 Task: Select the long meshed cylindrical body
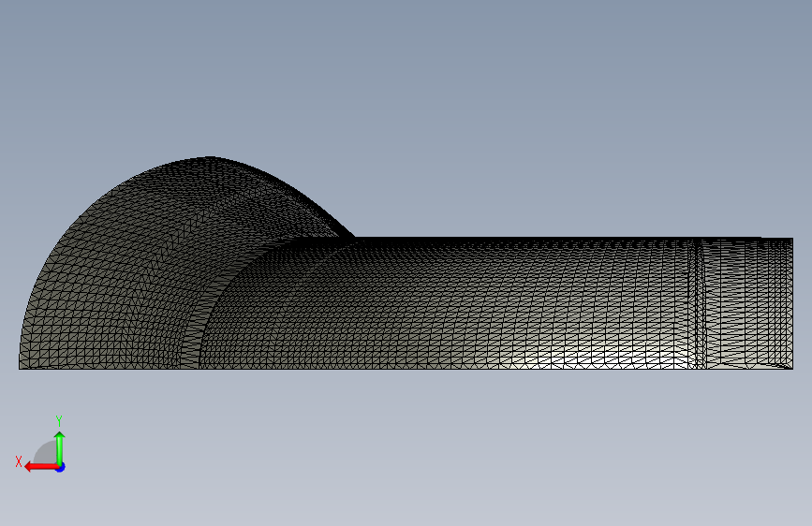446,305
